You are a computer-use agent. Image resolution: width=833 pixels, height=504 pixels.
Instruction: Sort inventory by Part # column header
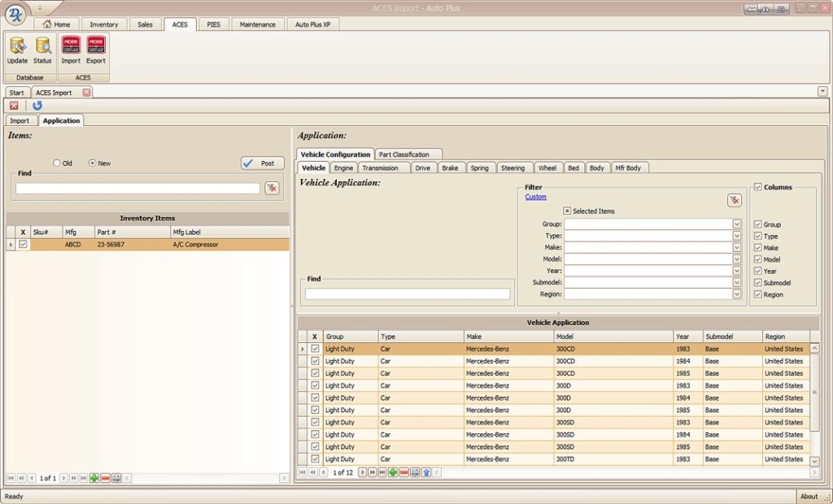coord(133,232)
